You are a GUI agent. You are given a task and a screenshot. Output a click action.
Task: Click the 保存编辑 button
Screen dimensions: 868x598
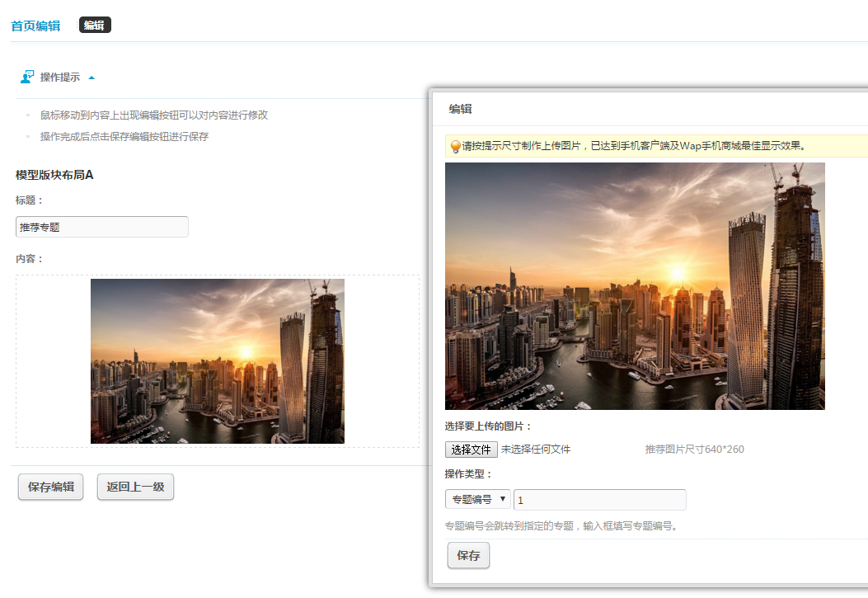(51, 487)
